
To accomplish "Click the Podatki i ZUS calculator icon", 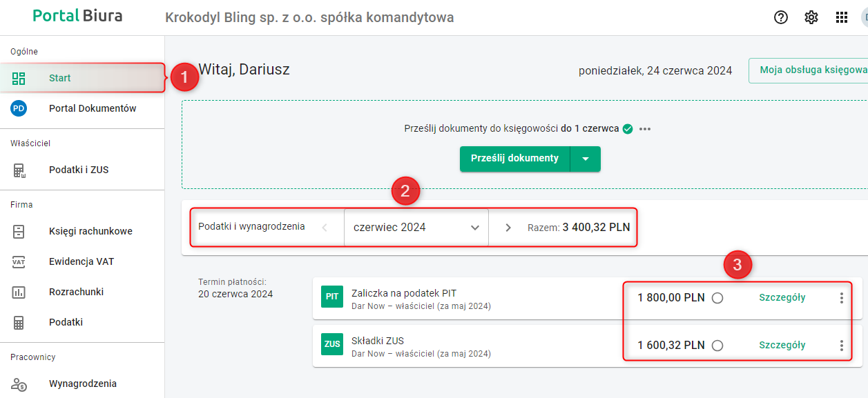I will (x=19, y=170).
